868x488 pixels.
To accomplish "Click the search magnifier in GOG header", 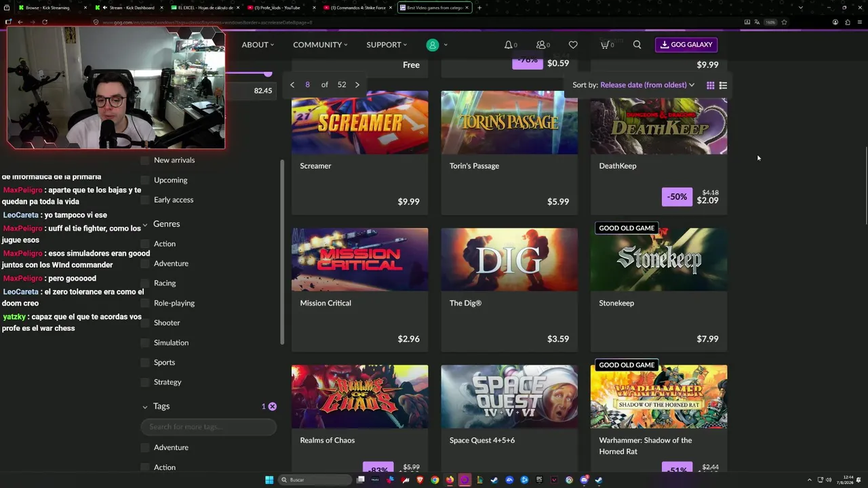I will coord(637,45).
